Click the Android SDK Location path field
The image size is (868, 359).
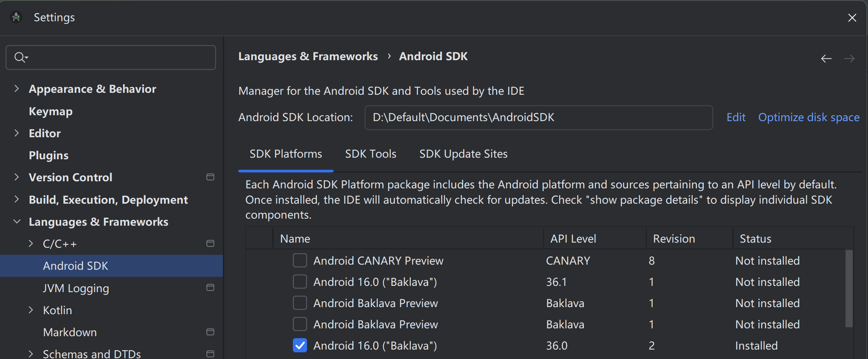(539, 117)
